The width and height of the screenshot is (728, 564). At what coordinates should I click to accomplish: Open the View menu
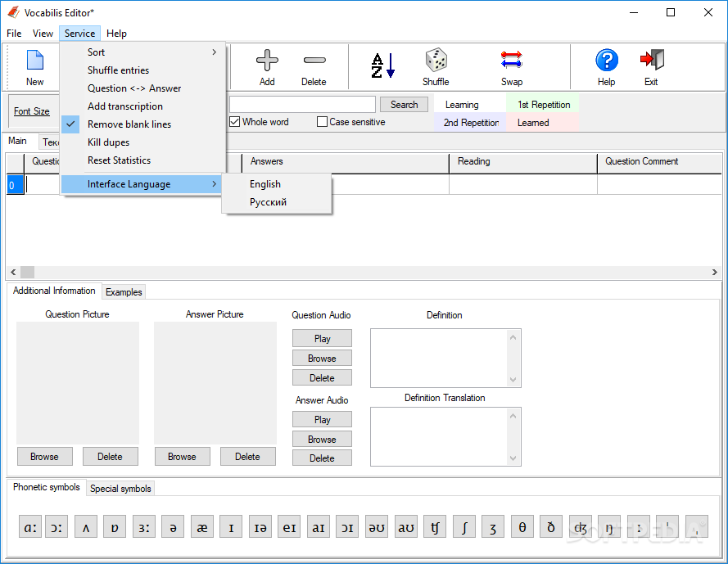43,34
